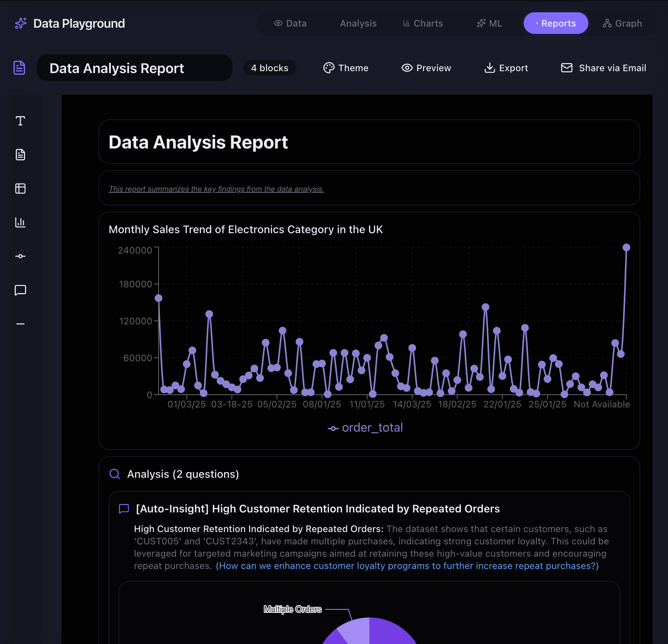Share the report via Email

[x=603, y=68]
